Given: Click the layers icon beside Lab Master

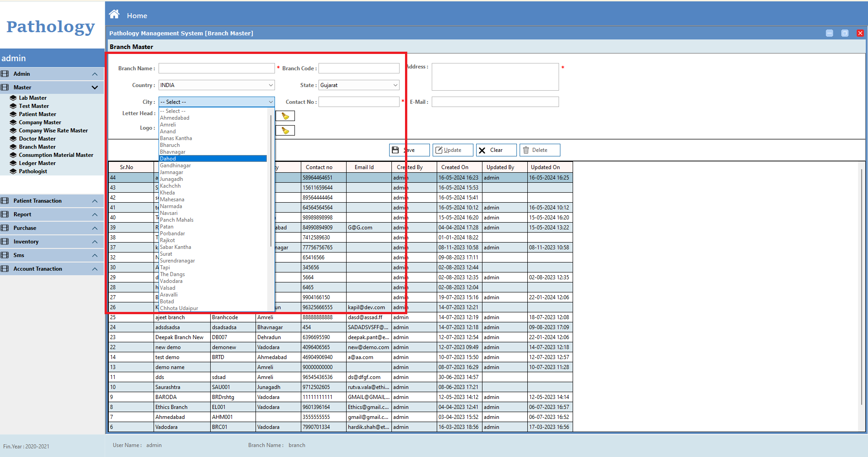Looking at the screenshot, I should (13, 98).
